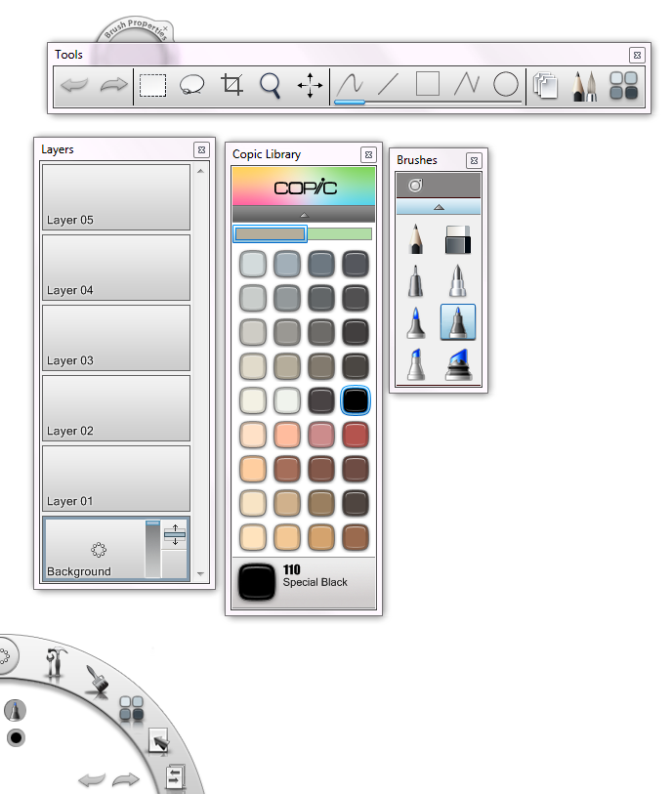
Task: Select Layer 02 in Layers panel
Action: tap(116, 408)
